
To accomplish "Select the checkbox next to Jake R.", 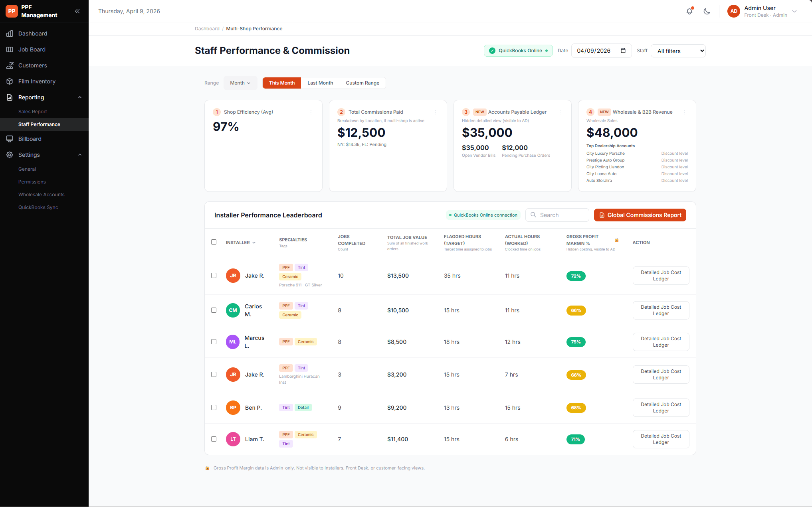I will [214, 275].
